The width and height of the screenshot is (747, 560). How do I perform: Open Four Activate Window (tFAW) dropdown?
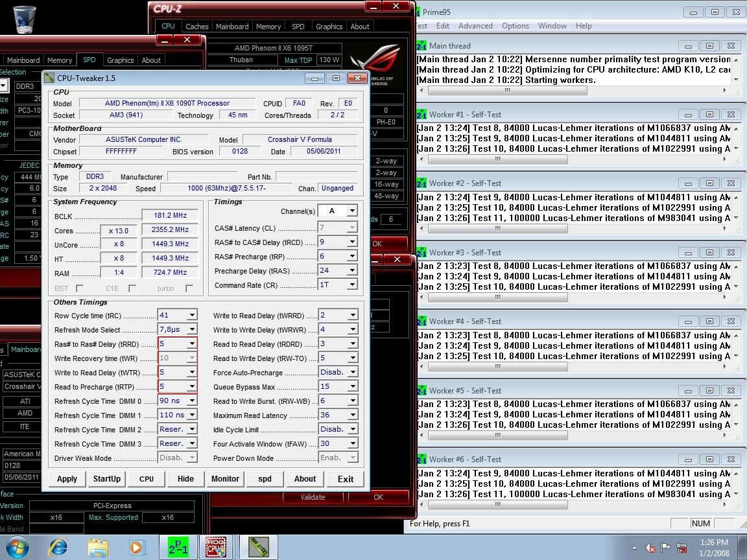pos(353,444)
